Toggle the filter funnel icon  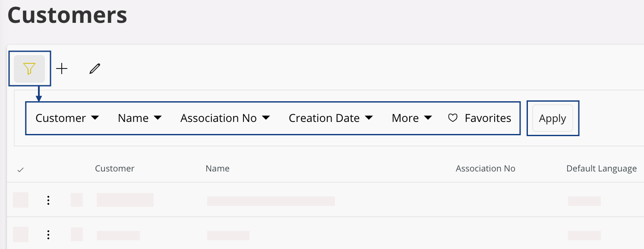29,68
